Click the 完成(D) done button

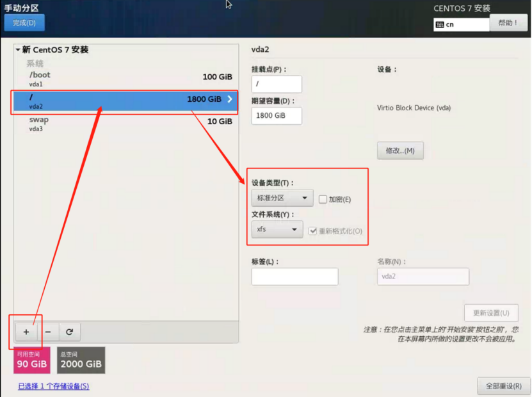(x=24, y=23)
